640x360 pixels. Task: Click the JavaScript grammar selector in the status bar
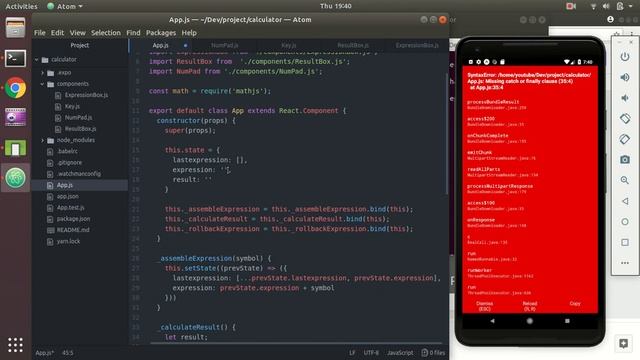click(x=400, y=353)
